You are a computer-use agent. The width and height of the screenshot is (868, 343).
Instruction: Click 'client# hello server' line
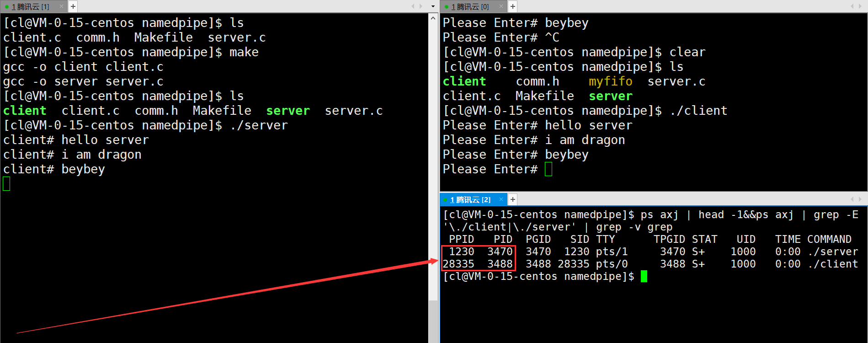pyautogui.click(x=76, y=140)
